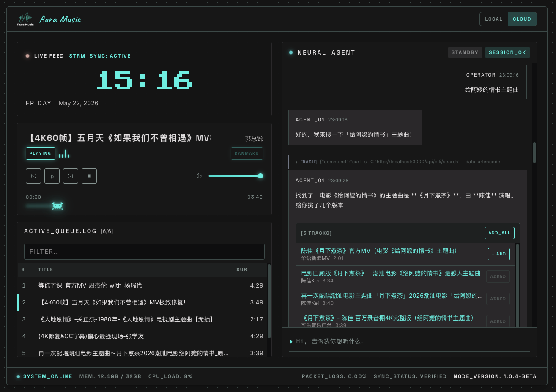Click the date May 22, 2026

tap(79, 103)
